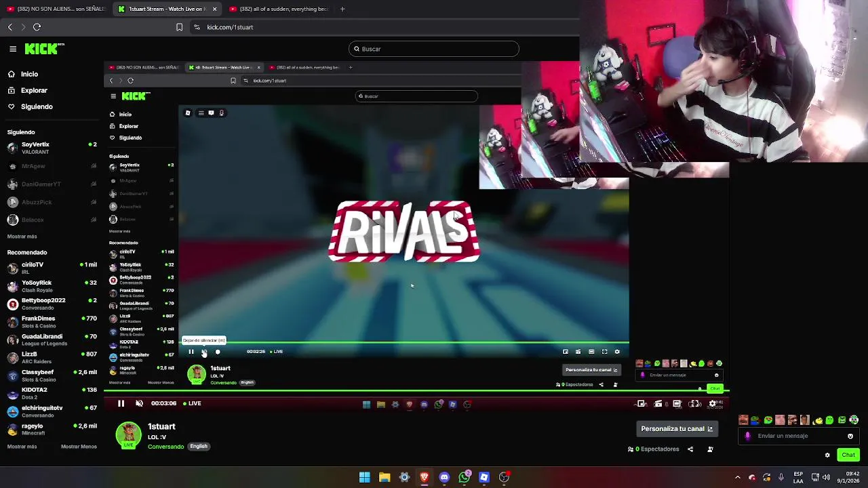868x488 pixels.
Task: Switch to the 'all of a sudden' YouTube tab
Action: coord(279,9)
